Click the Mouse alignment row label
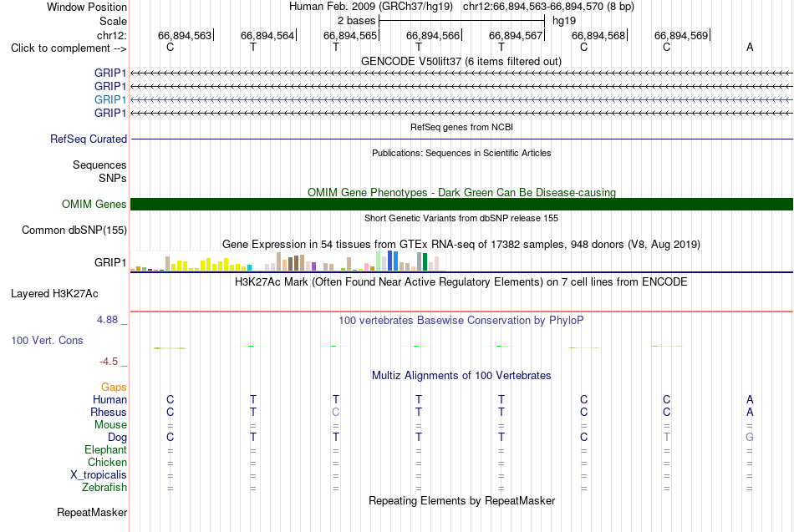This screenshot has width=794, height=532. click(x=110, y=425)
